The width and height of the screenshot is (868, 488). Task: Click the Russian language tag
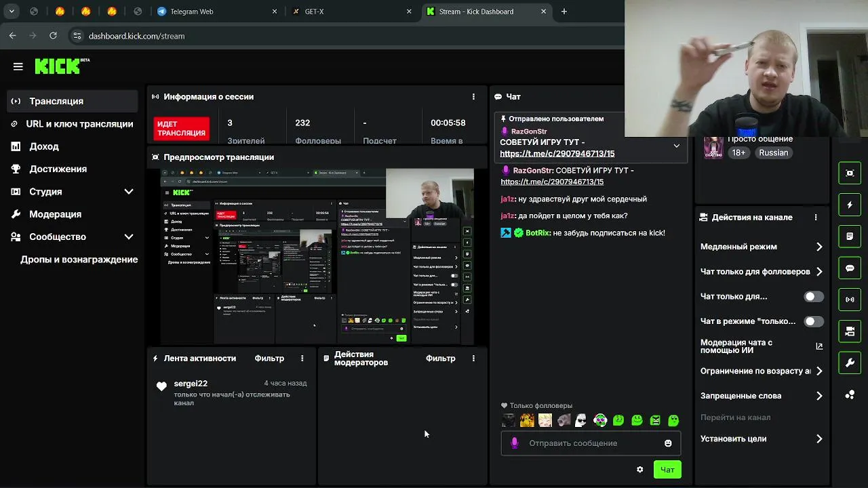[x=774, y=153]
